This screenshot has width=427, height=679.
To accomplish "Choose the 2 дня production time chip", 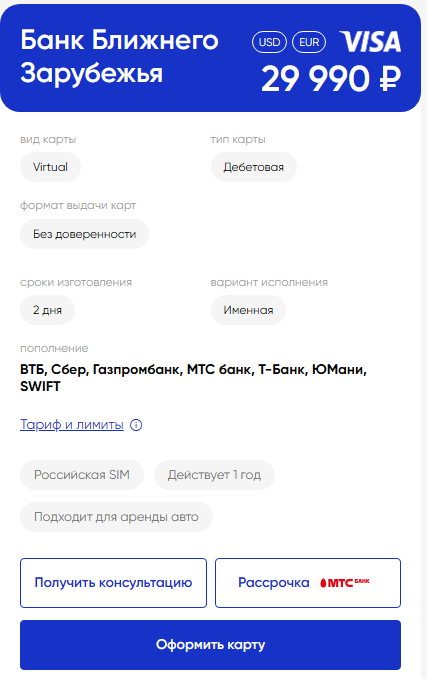I will [x=47, y=310].
